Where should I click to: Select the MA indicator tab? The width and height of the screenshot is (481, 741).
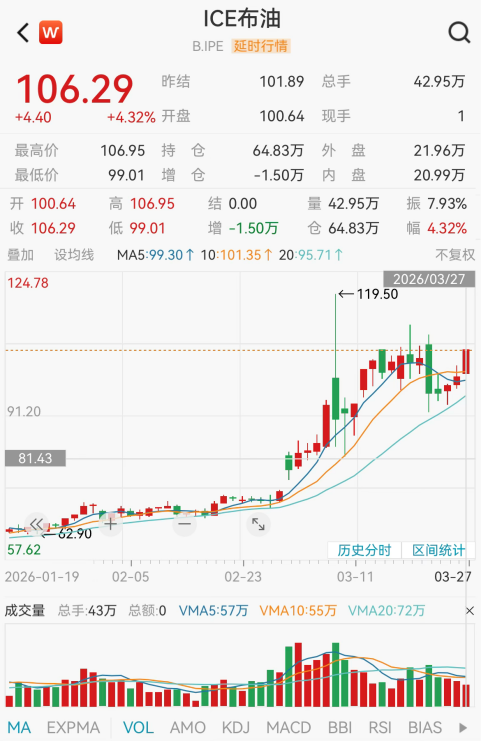[x=19, y=727]
